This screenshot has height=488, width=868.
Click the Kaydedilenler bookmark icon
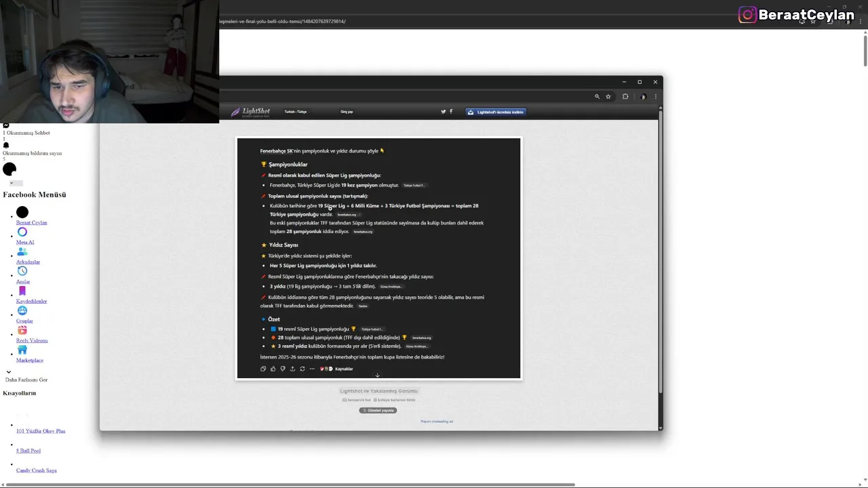tap(22, 291)
